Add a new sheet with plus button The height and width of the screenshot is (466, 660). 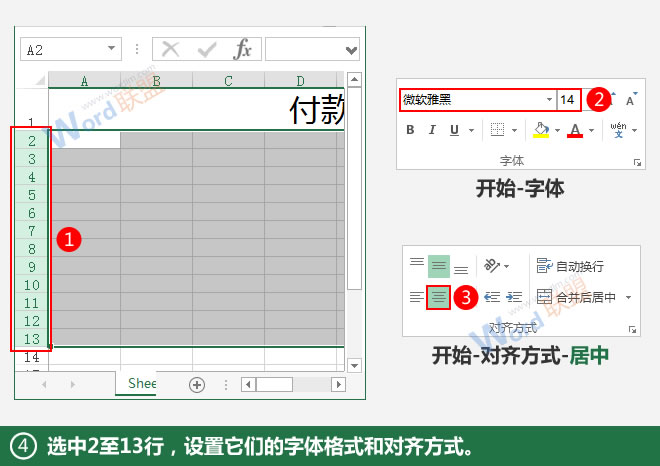point(197,384)
